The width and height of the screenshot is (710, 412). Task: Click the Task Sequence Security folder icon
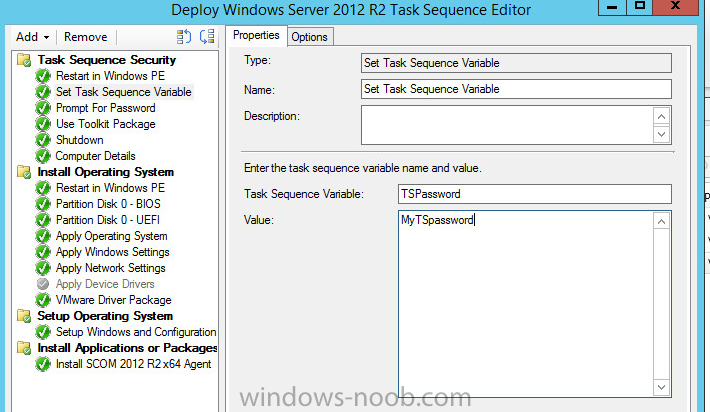click(24, 60)
